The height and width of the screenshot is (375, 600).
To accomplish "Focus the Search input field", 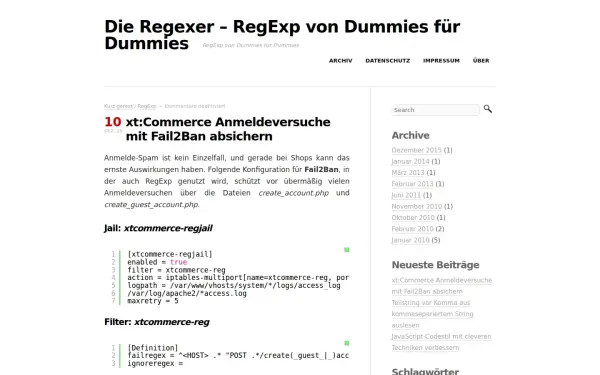I will (435, 110).
